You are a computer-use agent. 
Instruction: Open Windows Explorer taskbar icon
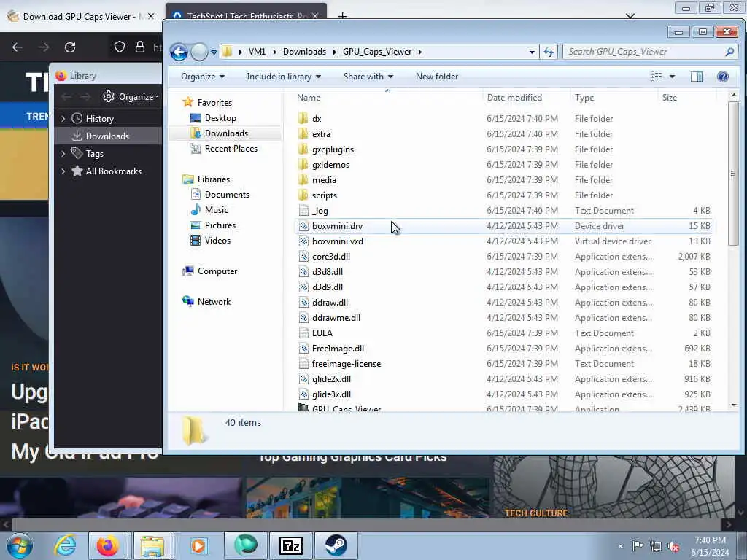(152, 545)
